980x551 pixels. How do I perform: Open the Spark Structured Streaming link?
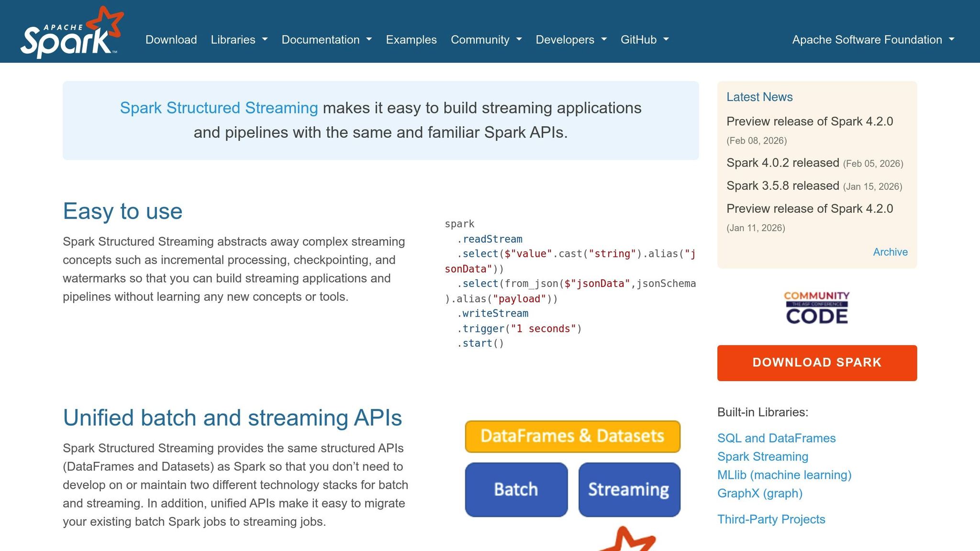[218, 108]
